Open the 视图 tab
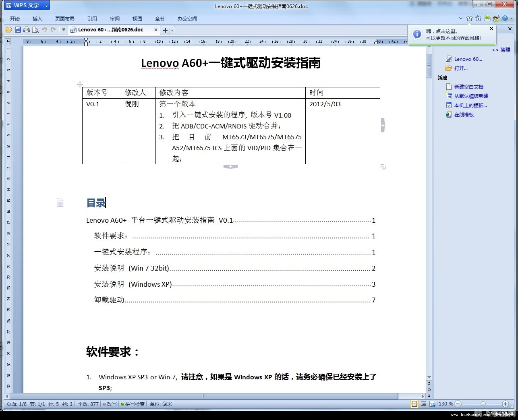Viewport: 518px width, 420px height. point(137,19)
